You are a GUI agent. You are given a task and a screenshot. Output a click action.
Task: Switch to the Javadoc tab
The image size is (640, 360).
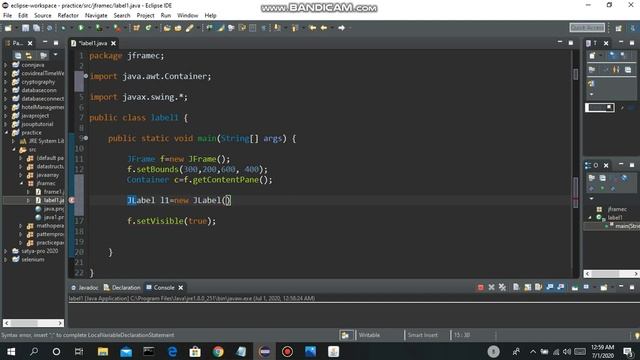(85, 288)
